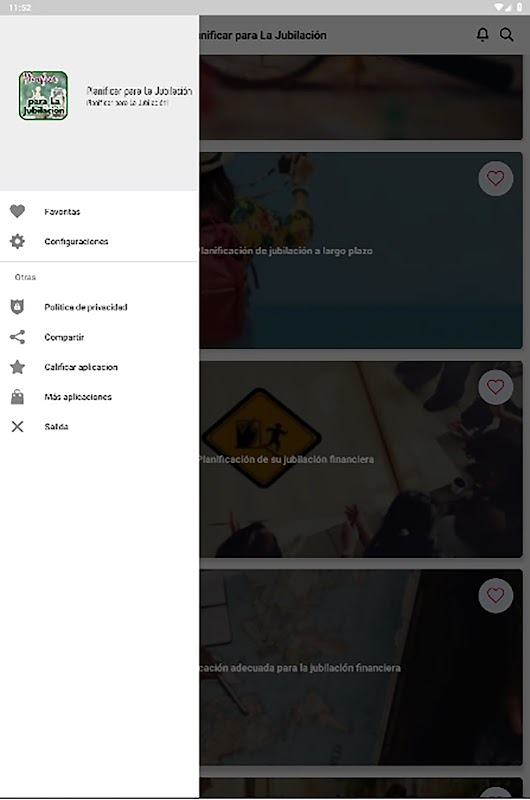Select Salida to exit the app
The image size is (530, 800).
pos(99,427)
